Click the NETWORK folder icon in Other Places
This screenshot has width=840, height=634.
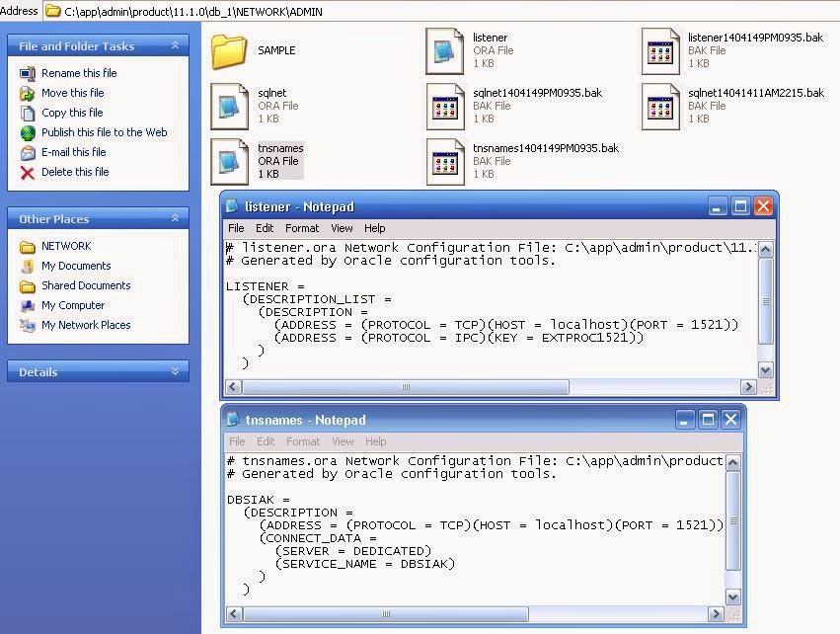(28, 247)
